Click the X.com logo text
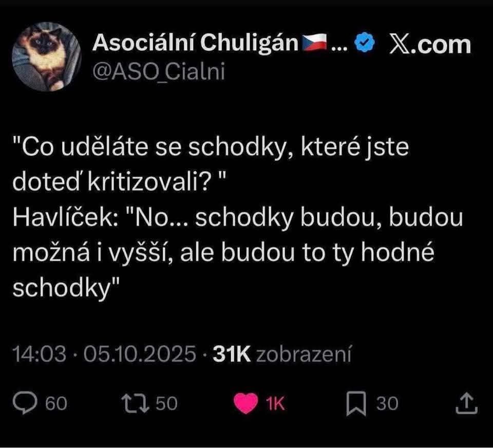Screen dimensions: 493x448 (430, 44)
